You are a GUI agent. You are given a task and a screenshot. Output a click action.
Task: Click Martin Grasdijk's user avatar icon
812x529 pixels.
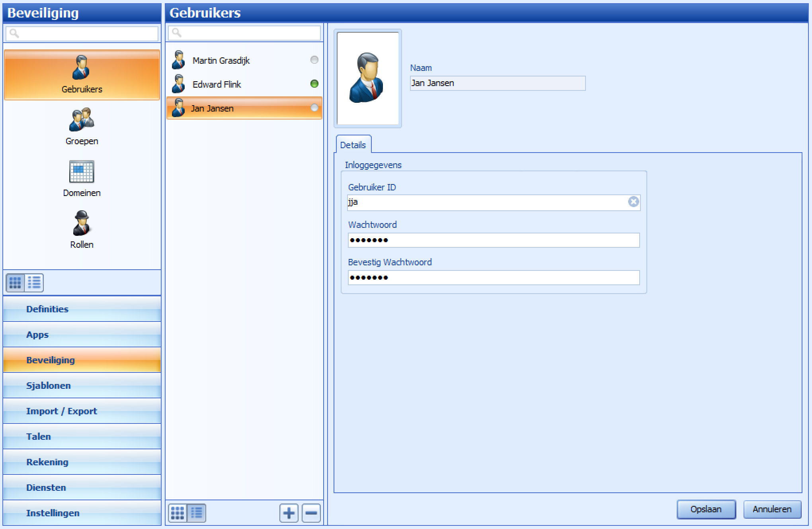pos(178,60)
